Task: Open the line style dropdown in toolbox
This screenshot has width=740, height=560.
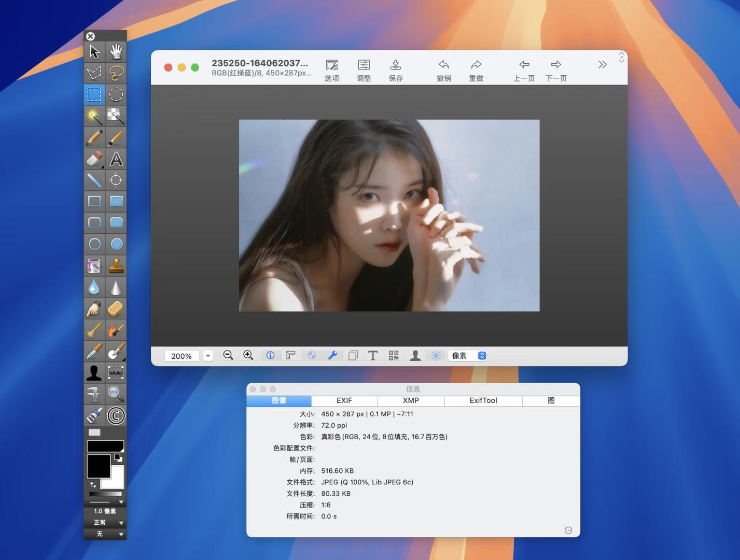Action: [x=105, y=502]
